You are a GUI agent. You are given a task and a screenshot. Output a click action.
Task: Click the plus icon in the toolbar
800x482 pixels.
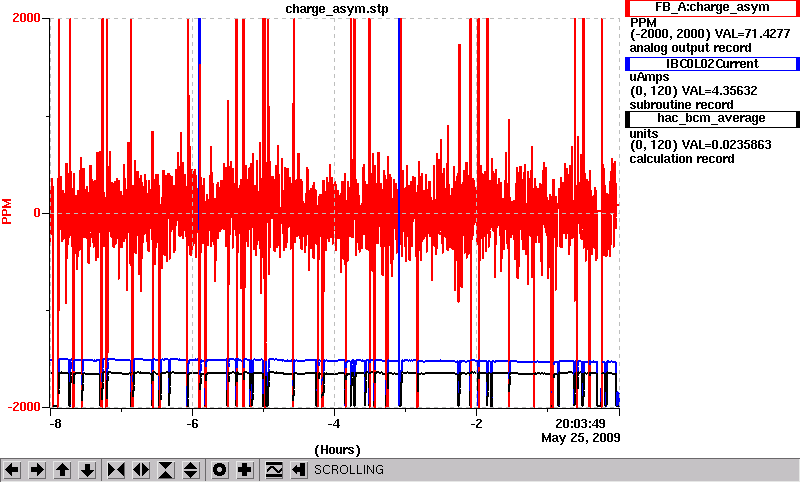(x=244, y=470)
